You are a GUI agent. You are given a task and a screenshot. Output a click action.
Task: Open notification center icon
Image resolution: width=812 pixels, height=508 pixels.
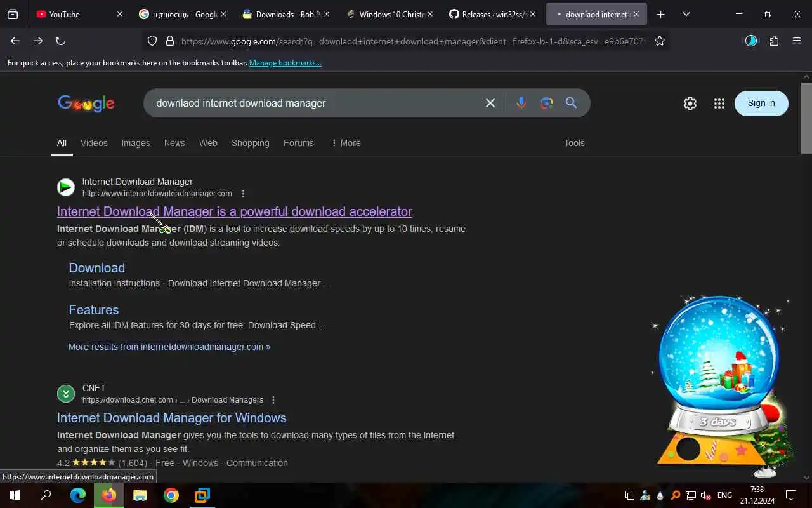click(791, 495)
